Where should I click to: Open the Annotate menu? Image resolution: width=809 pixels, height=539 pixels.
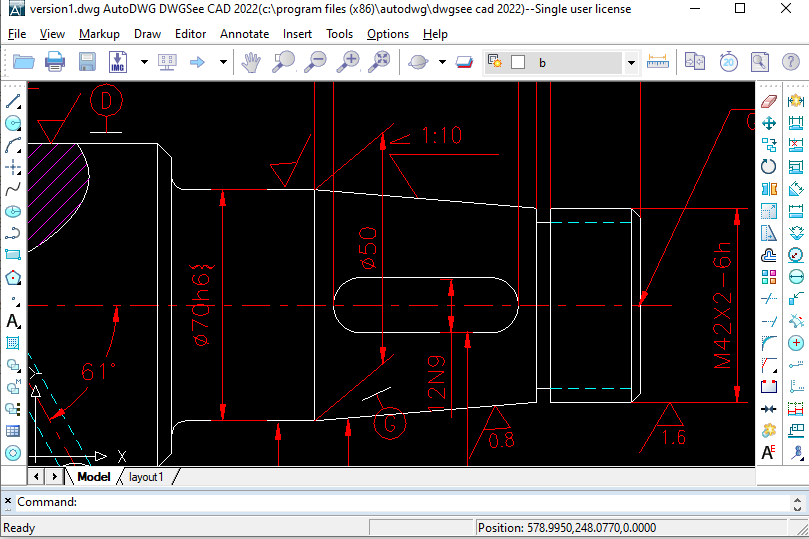[x=245, y=34]
